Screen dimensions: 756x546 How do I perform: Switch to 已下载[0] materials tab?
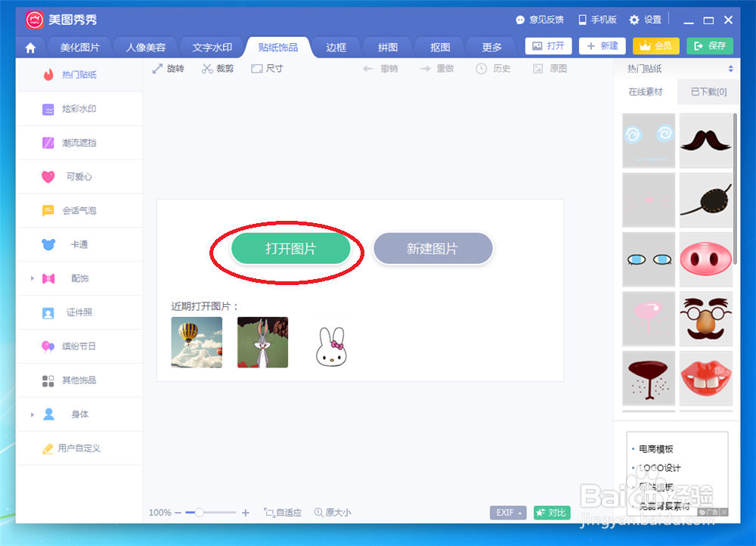click(708, 92)
